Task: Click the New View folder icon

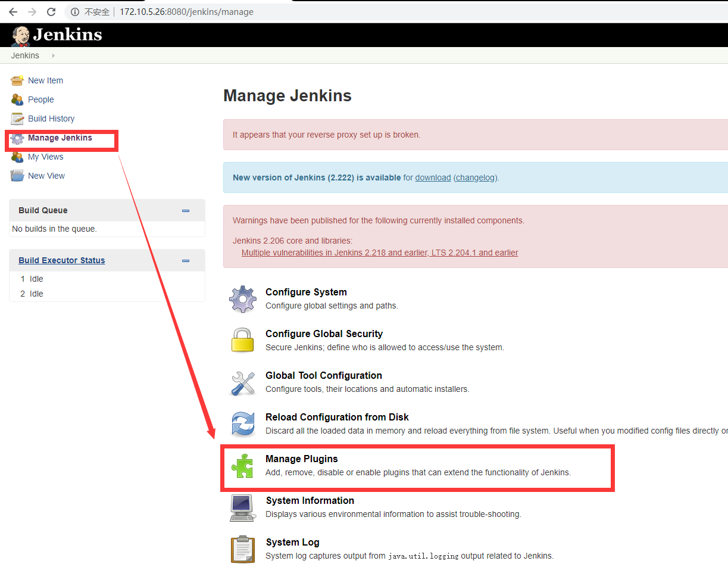Action: 17,176
